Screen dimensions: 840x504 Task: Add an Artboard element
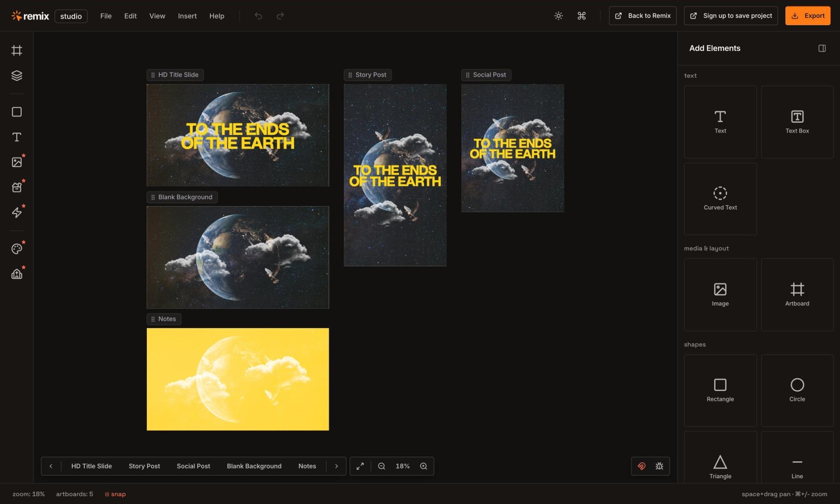tap(797, 295)
